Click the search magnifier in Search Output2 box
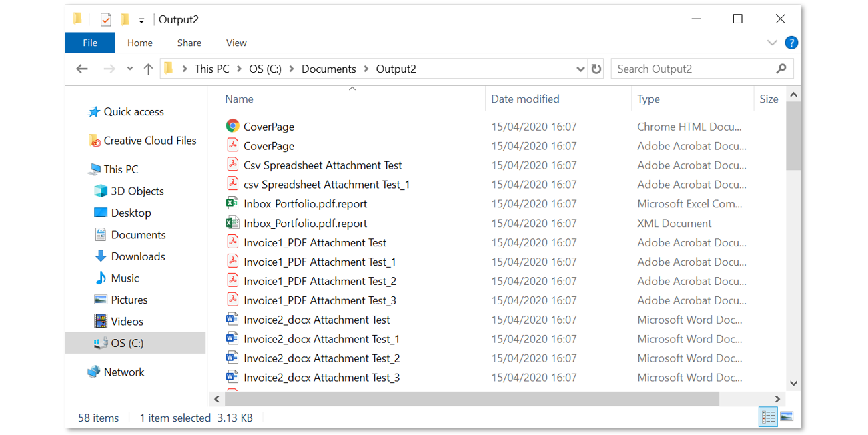Screen dimensions: 868x435 (x=781, y=68)
